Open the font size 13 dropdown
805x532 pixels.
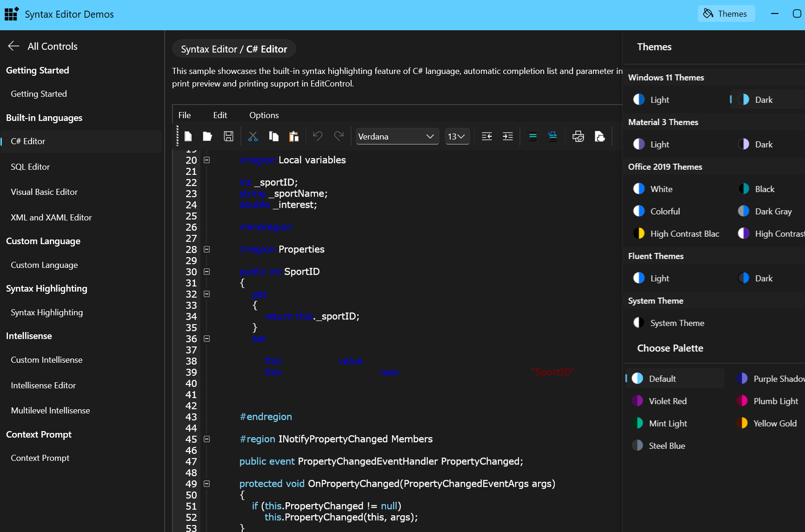point(457,136)
